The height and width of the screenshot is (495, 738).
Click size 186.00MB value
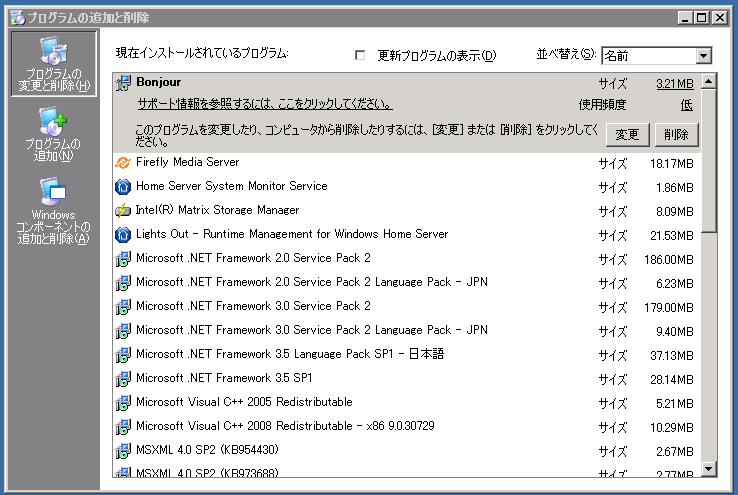point(669,260)
